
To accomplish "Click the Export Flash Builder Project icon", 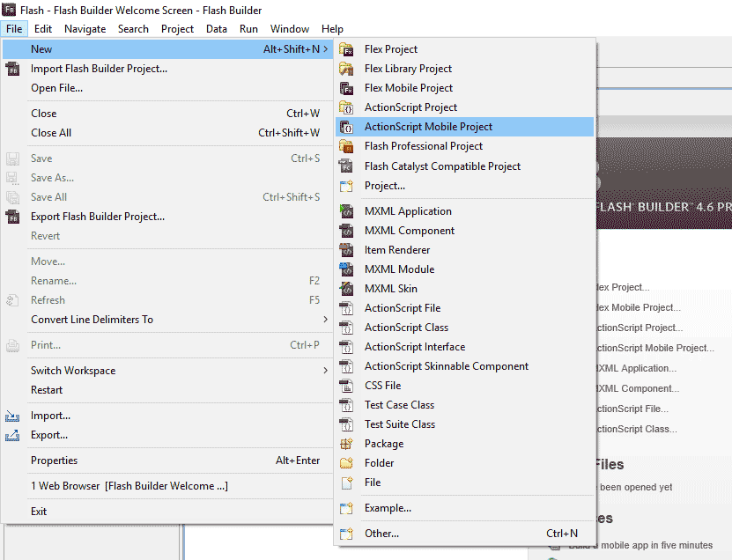I will tap(13, 217).
